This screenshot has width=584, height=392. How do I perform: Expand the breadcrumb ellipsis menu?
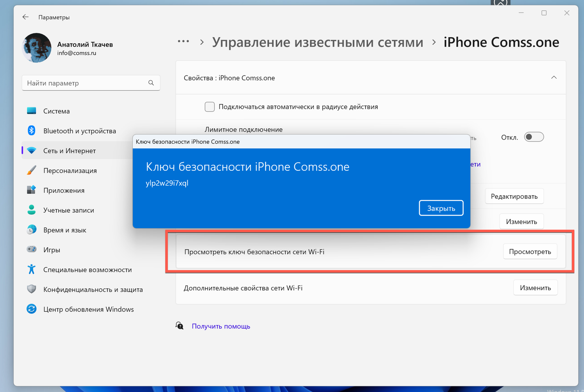[x=183, y=41]
